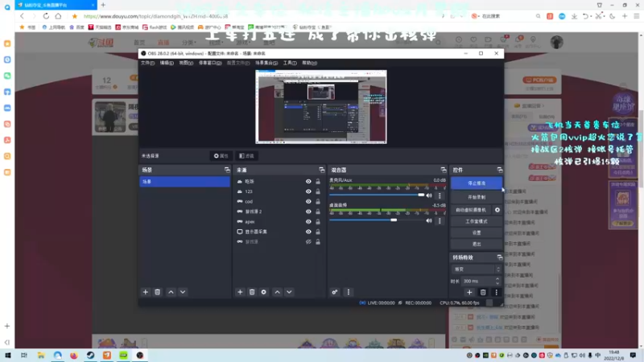Viewport: 644px width, 362px height.
Task: Go back using the browser back arrow
Action: pos(23,16)
